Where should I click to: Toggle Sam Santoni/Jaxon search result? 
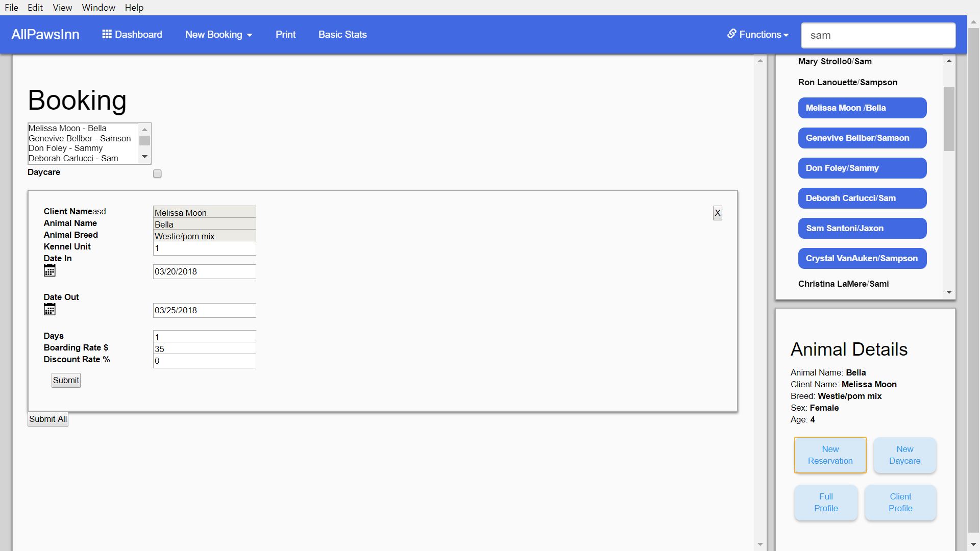click(862, 229)
